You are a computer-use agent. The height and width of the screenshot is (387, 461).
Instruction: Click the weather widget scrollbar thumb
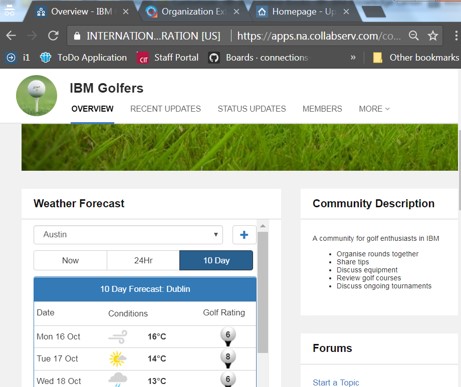(x=263, y=292)
